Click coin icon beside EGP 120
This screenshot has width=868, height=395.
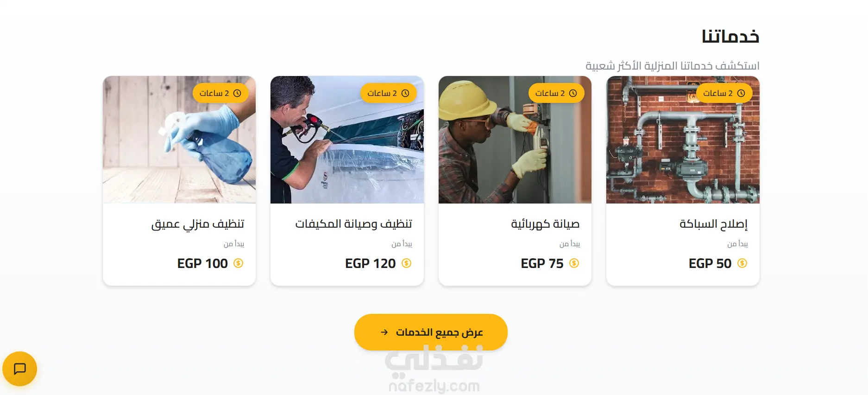pos(406,263)
